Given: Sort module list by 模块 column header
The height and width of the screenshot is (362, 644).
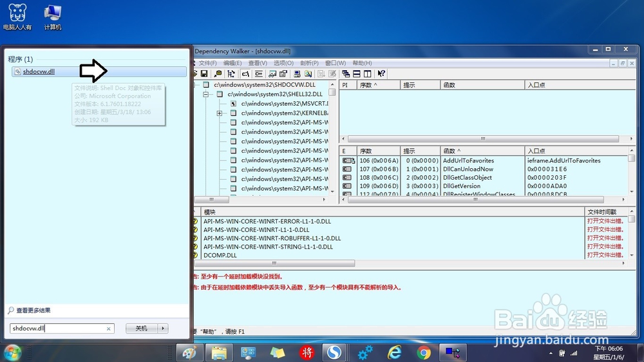Looking at the screenshot, I should pyautogui.click(x=393, y=212).
